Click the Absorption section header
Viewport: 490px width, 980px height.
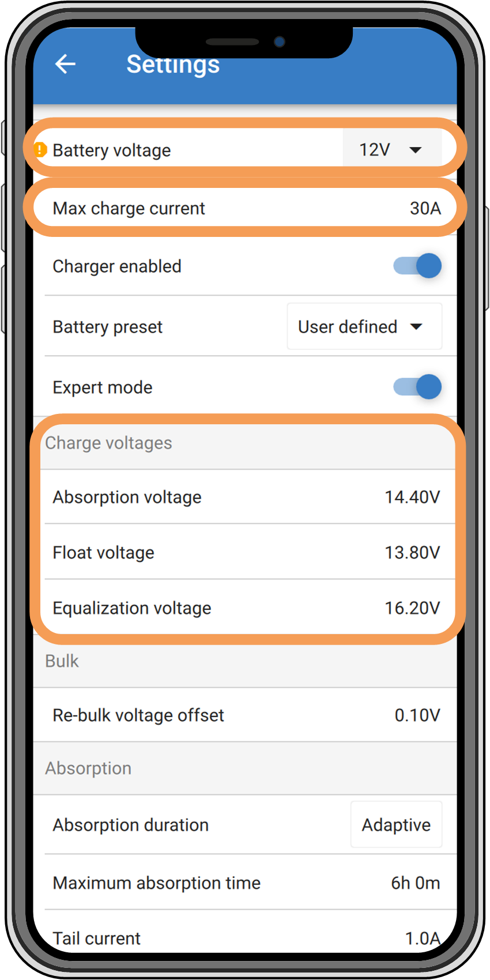(88, 768)
